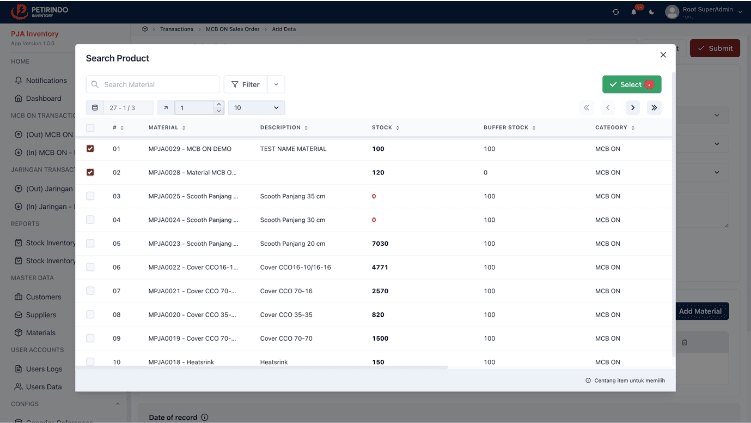The image size is (751, 423).
Task: Open the rows-per-page dropdown showing 10
Action: (x=256, y=108)
